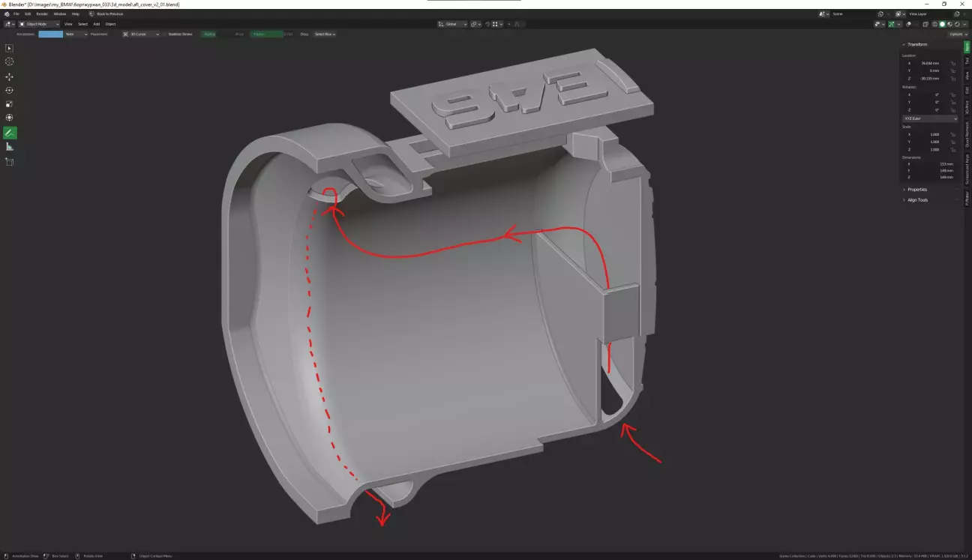Activate the Transform tool
Image resolution: width=972 pixels, height=560 pixels.
click(10, 118)
